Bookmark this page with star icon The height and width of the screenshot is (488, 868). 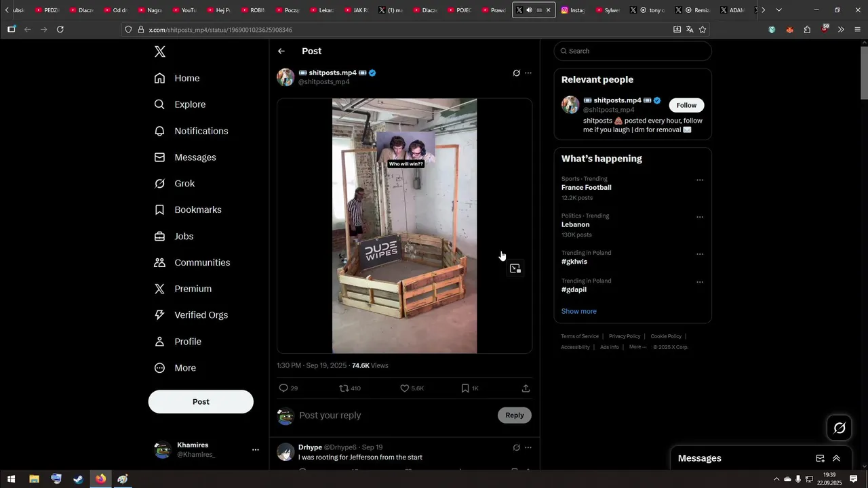coord(703,30)
